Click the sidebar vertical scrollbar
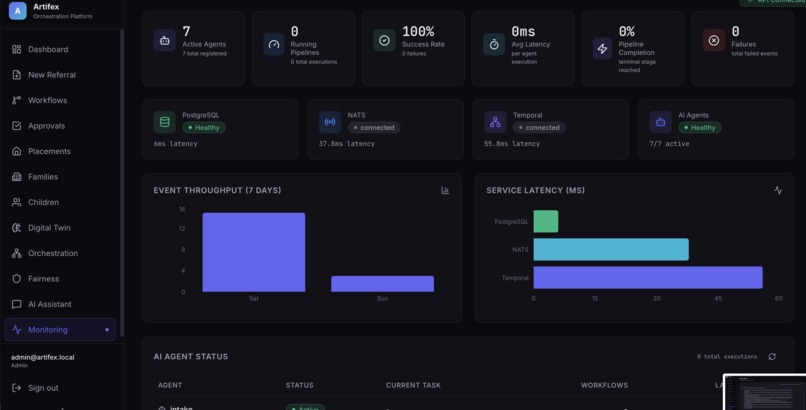The height and width of the screenshot is (410, 806). click(122, 182)
